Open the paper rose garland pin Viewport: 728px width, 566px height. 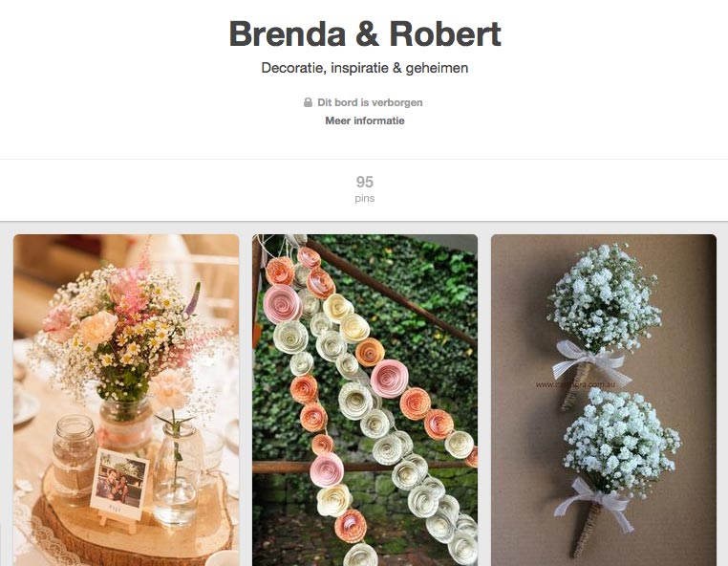click(364, 400)
